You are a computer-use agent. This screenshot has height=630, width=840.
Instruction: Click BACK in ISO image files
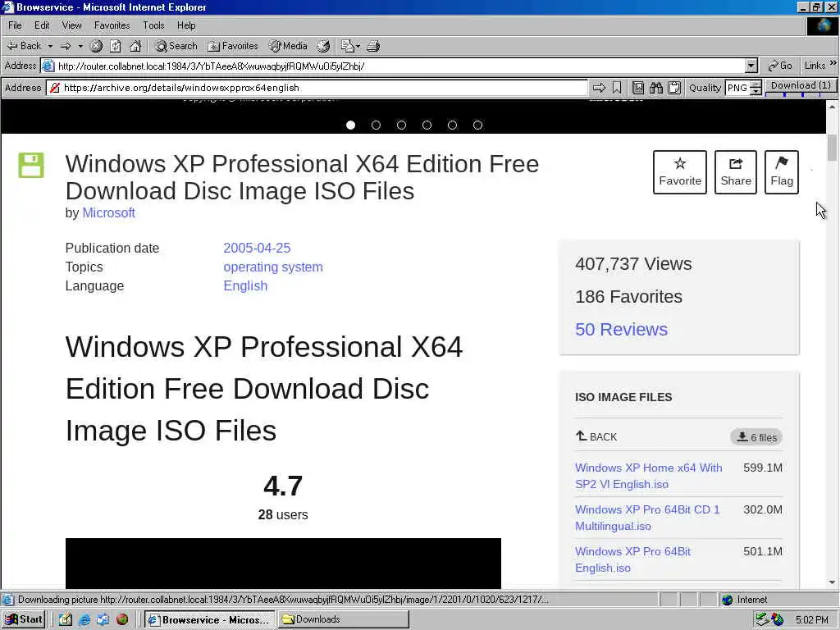click(596, 436)
